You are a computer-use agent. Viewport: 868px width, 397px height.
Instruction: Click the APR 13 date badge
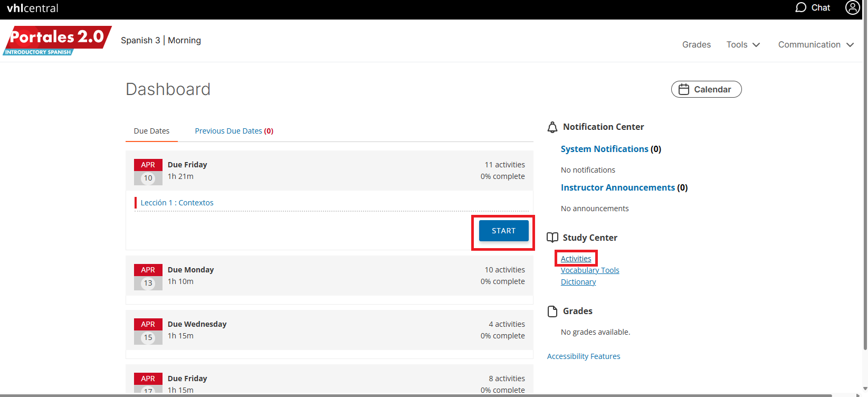148,277
